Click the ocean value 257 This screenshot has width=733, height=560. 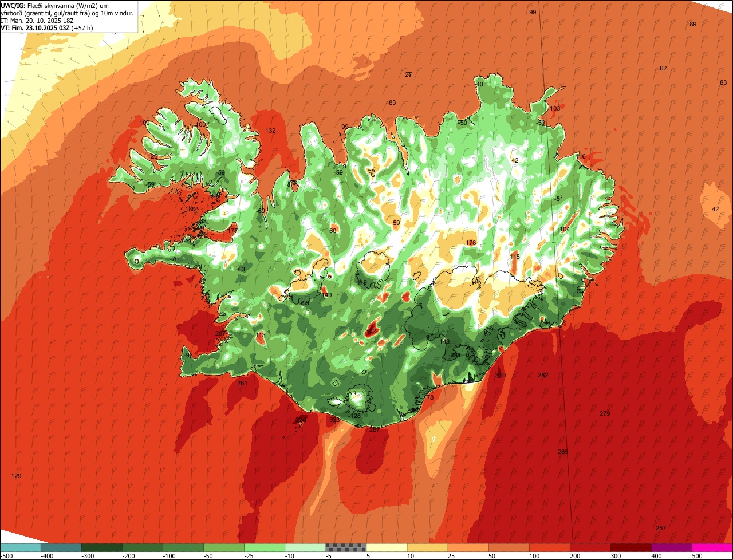661,528
